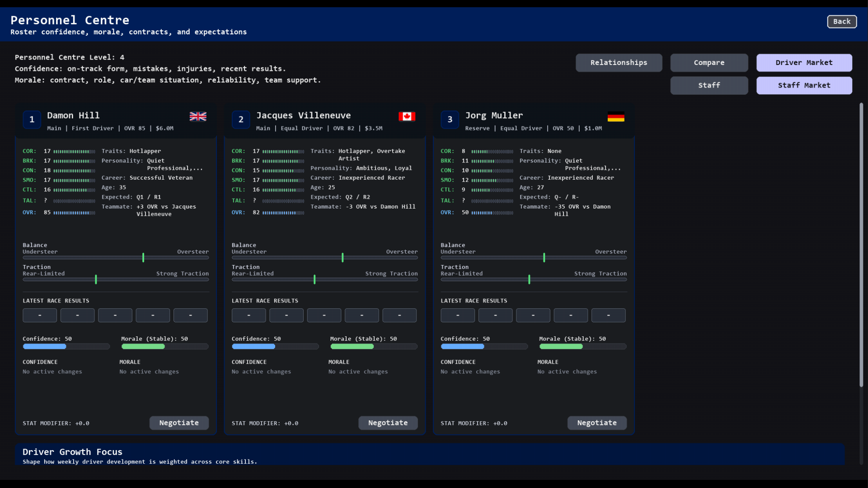Open the Staff Market
868x488 pixels.
804,85
